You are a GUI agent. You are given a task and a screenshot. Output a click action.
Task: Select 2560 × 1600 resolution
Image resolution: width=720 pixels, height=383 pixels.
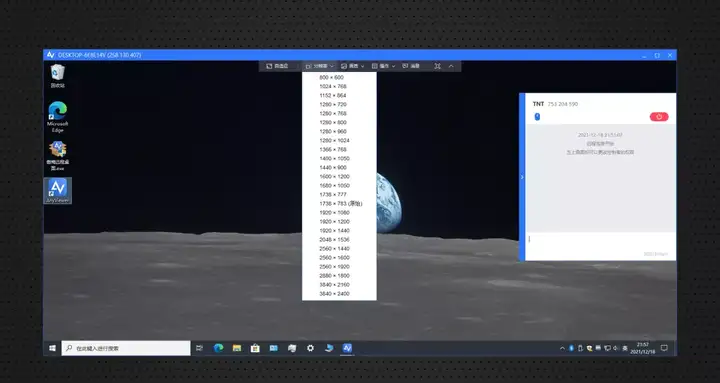click(x=339, y=258)
